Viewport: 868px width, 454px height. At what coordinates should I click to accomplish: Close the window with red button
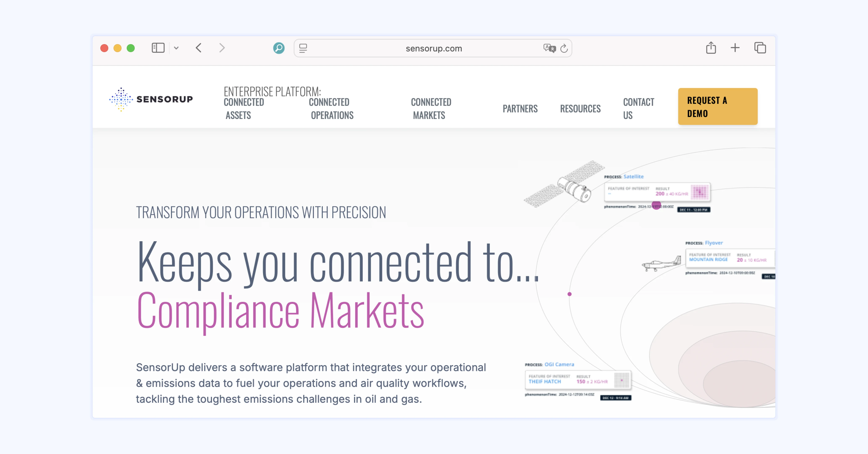pos(105,48)
